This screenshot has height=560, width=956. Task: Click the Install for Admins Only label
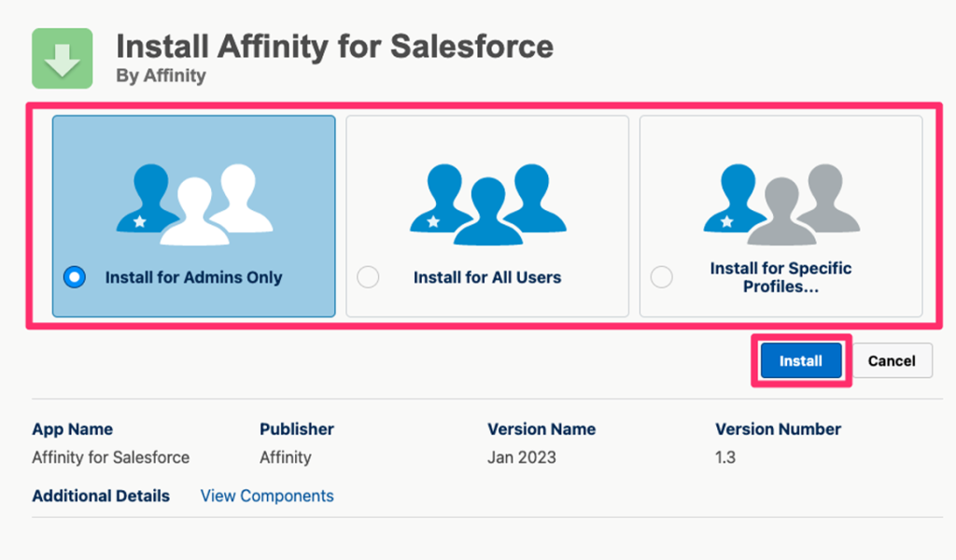click(193, 277)
